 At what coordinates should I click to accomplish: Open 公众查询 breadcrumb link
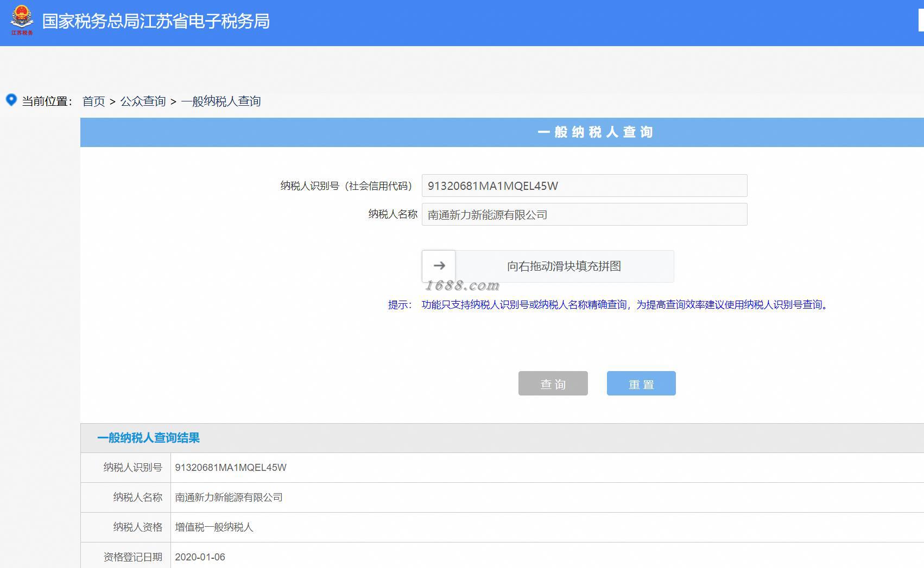pos(143,101)
